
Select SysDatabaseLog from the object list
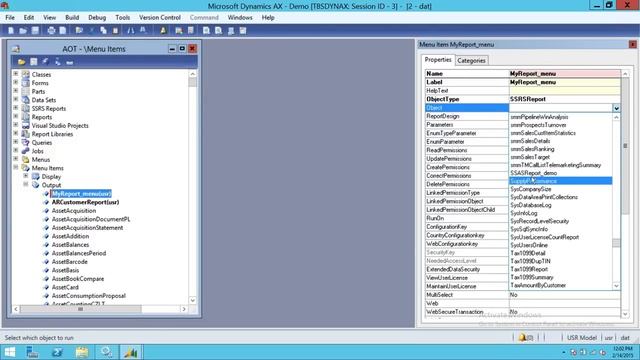(560, 205)
